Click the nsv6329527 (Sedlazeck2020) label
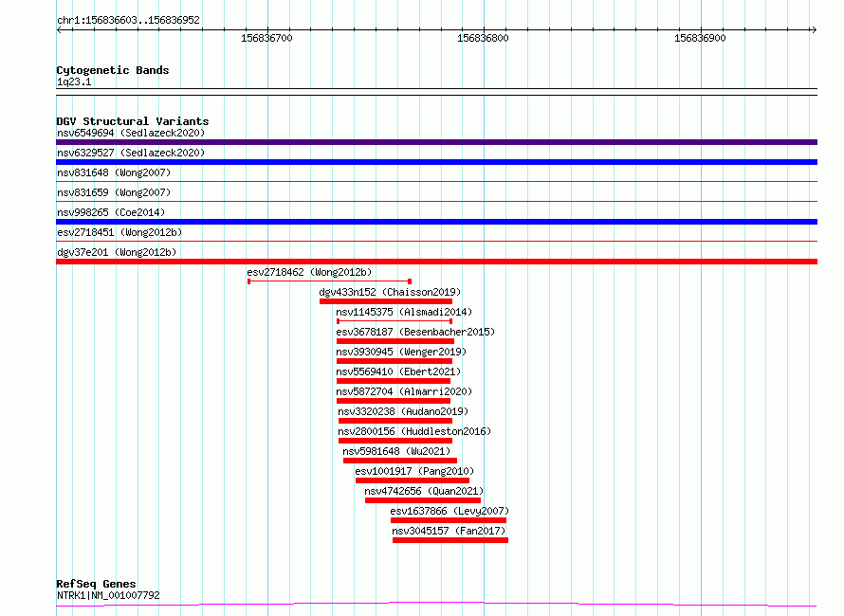844x616 pixels. click(131, 153)
